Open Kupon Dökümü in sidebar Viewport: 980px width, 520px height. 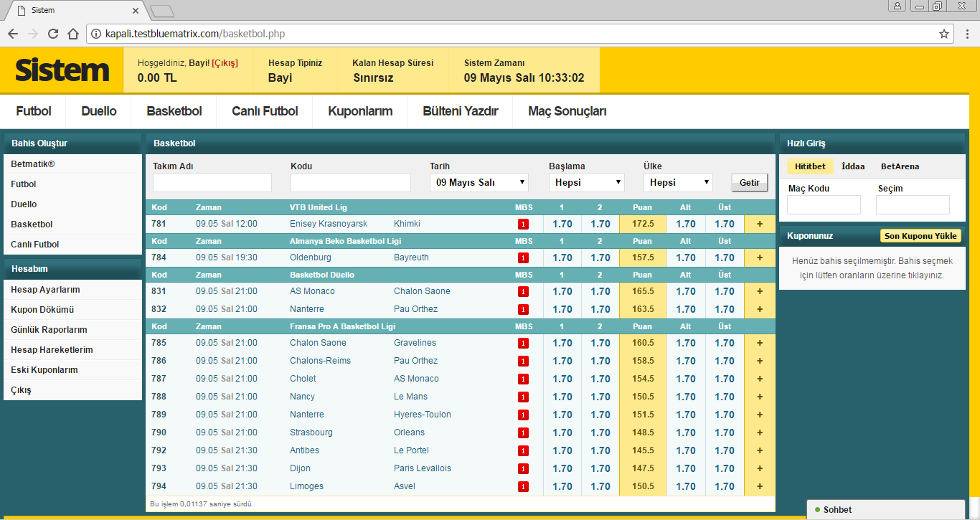point(72,310)
